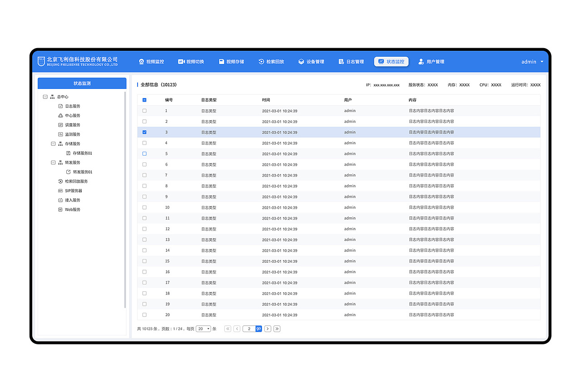Screen dimensions: 581x392
Task: Check the checkbox for row 20
Action: click(x=144, y=315)
